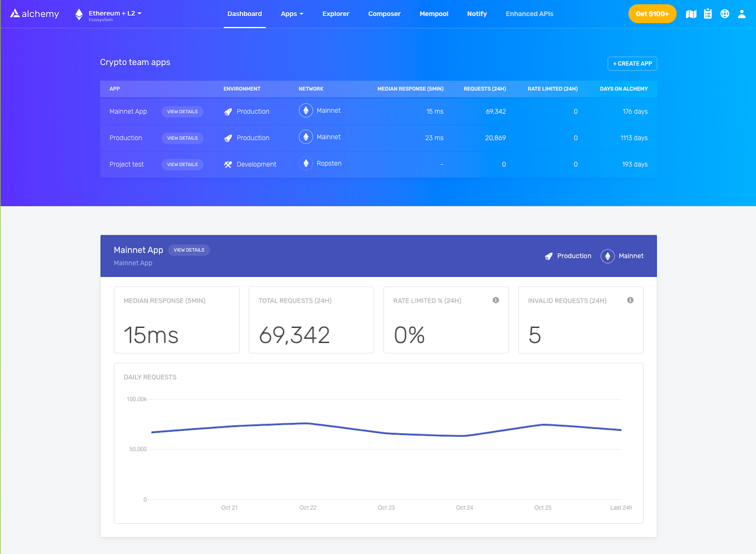Image resolution: width=756 pixels, height=554 pixels.
Task: Click the 15ms median response value
Action: pos(151,335)
